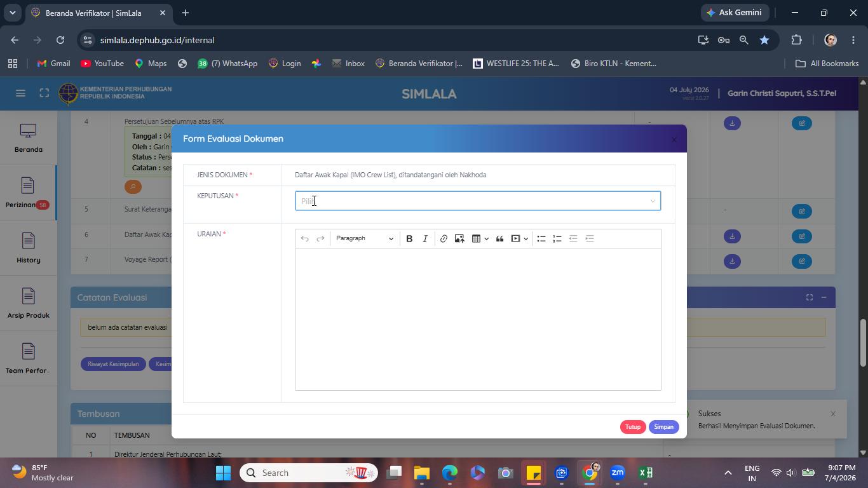868x488 pixels.
Task: Decrease indent in the Uraian editor
Action: [573, 239]
